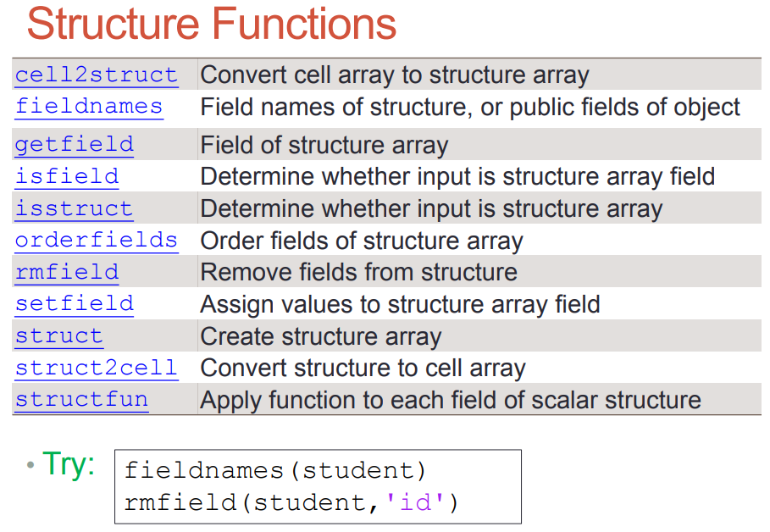Click 'Apply function to each field of scalar structure'
This screenshot has height=532, width=770.
click(x=451, y=401)
